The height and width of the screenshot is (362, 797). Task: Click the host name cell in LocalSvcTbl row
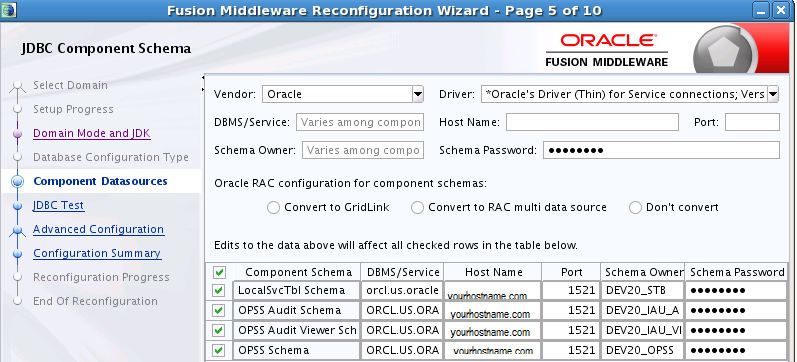coord(493,291)
